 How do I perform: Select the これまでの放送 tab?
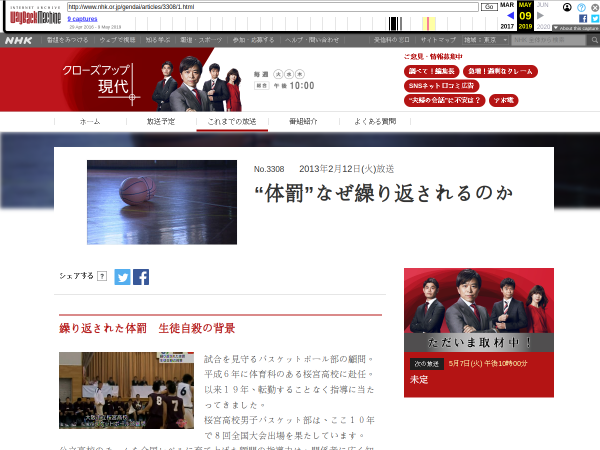click(232, 122)
